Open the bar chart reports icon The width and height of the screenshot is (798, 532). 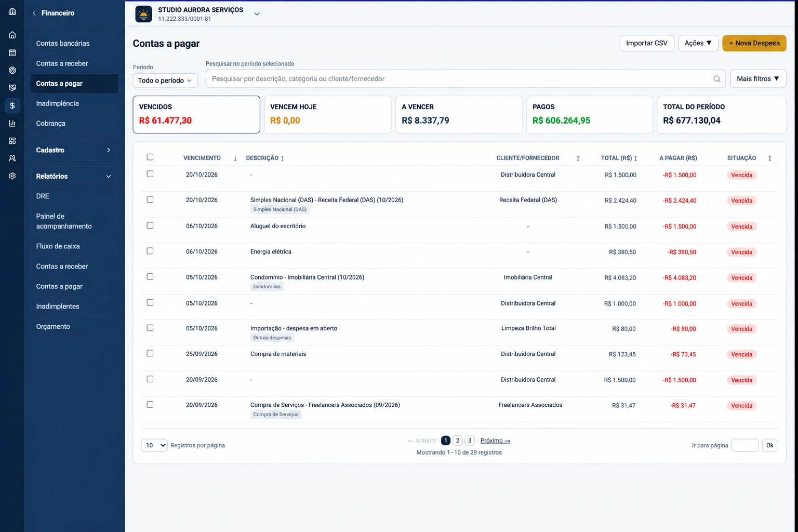[x=12, y=123]
